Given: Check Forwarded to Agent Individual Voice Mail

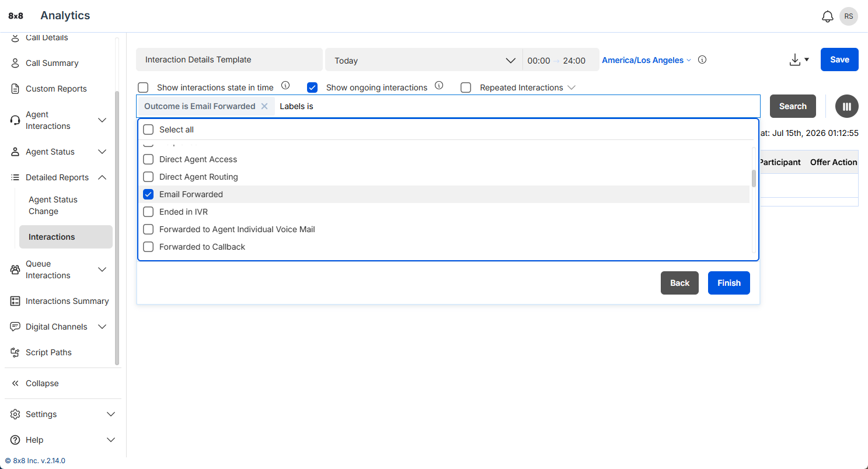Looking at the screenshot, I should tap(148, 229).
